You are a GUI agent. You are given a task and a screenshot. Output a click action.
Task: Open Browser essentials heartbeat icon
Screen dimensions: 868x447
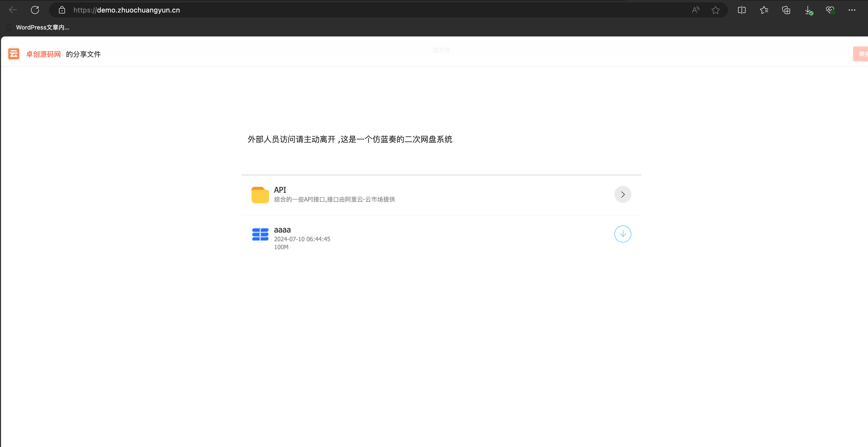(830, 10)
